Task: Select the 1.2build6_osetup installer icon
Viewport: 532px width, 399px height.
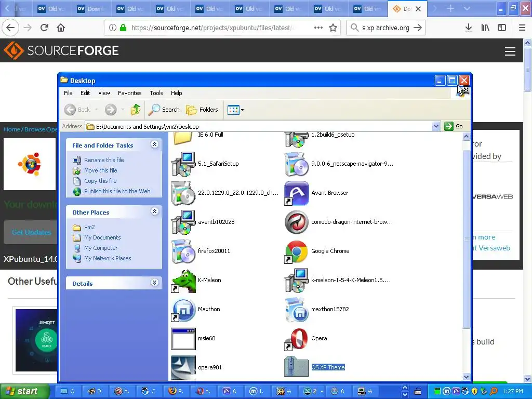Action: tap(296, 139)
